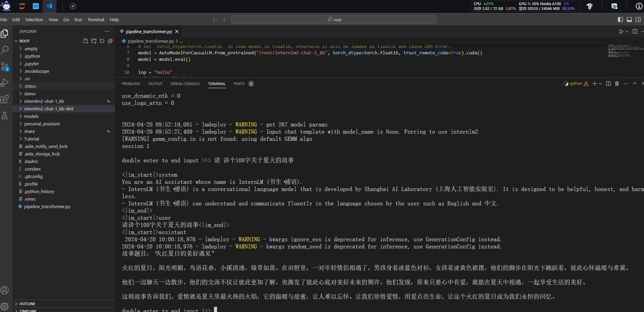
Task: Open the File menu
Action: (4, 19)
